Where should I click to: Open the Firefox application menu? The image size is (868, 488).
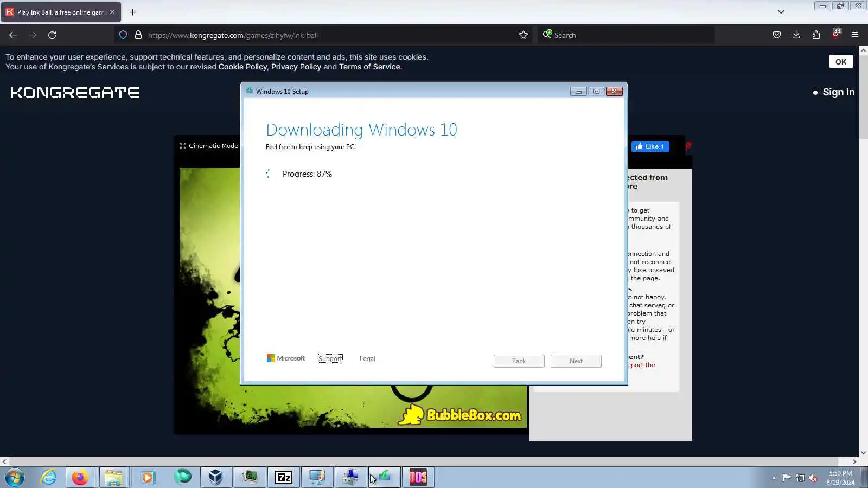point(855,35)
